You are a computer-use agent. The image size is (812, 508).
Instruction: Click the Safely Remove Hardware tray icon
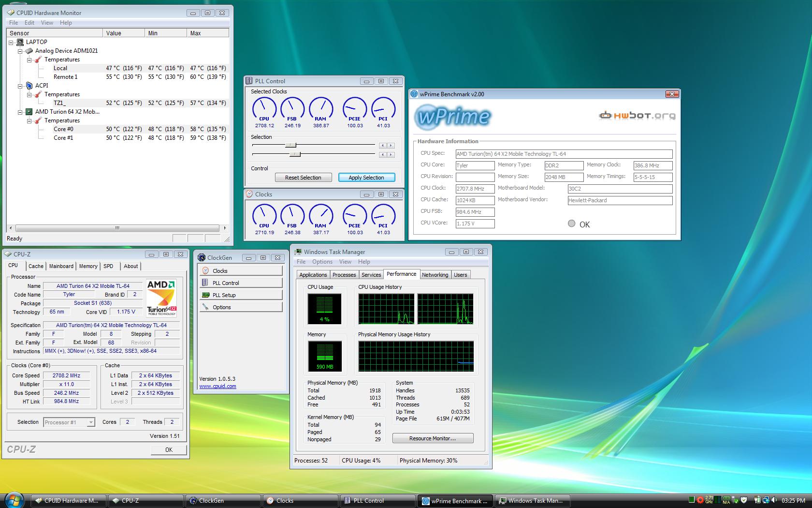tap(735, 500)
